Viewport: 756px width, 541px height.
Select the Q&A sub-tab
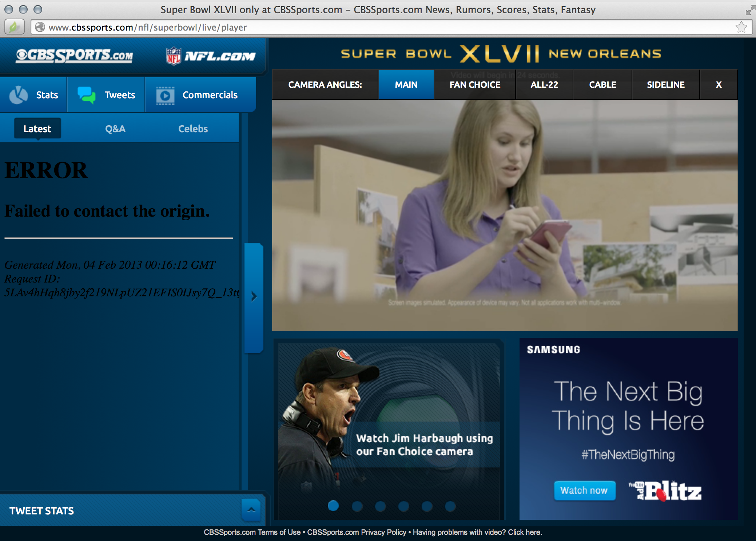click(115, 129)
